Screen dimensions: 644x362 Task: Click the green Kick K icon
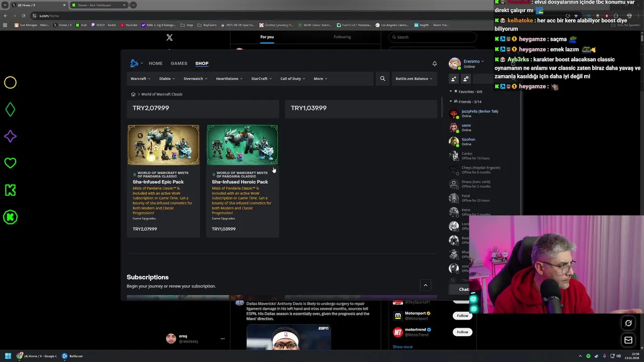point(10,190)
